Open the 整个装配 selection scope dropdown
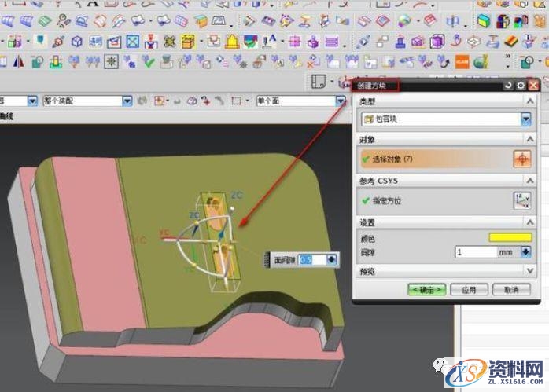549x392 pixels. pos(127,101)
